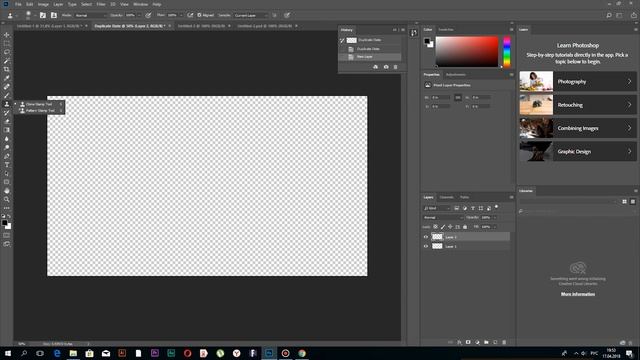Select the Crop tool
This screenshot has width=640, height=360.
coord(7,69)
